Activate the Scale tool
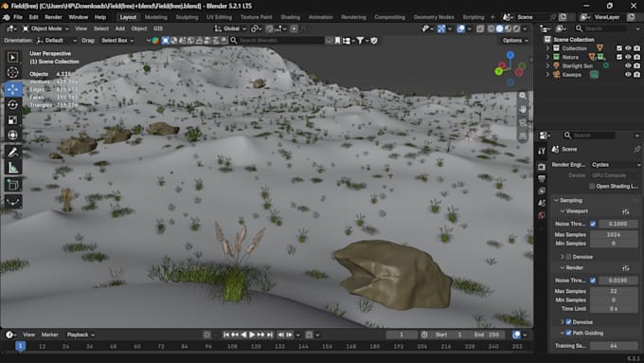Screen dimensions: 644x363 (x=12, y=119)
